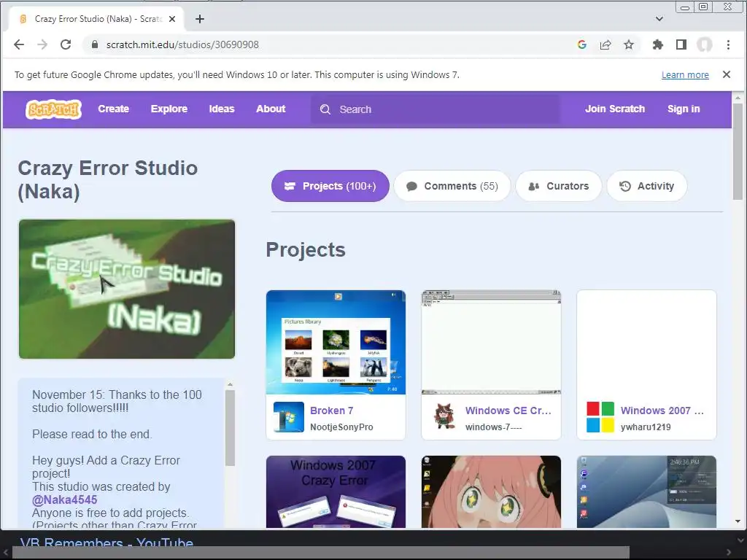Click the Crazy Error Studio banner image
Screen dimensions: 747x560
127,289
